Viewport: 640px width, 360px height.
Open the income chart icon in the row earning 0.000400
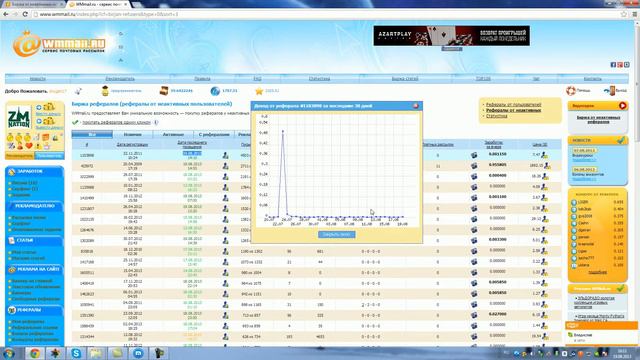(474, 176)
